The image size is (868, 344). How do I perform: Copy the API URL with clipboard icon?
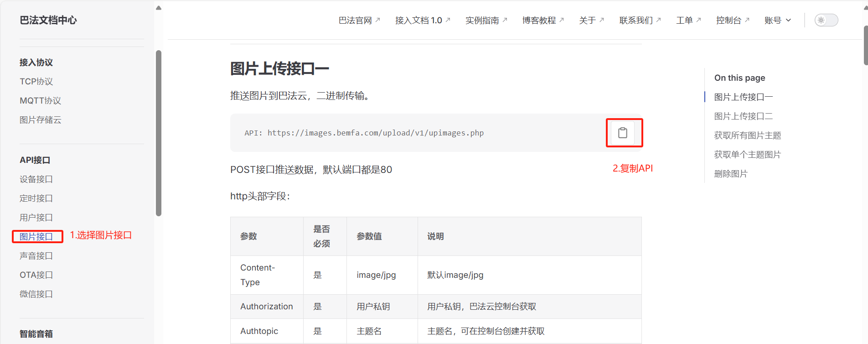point(623,133)
